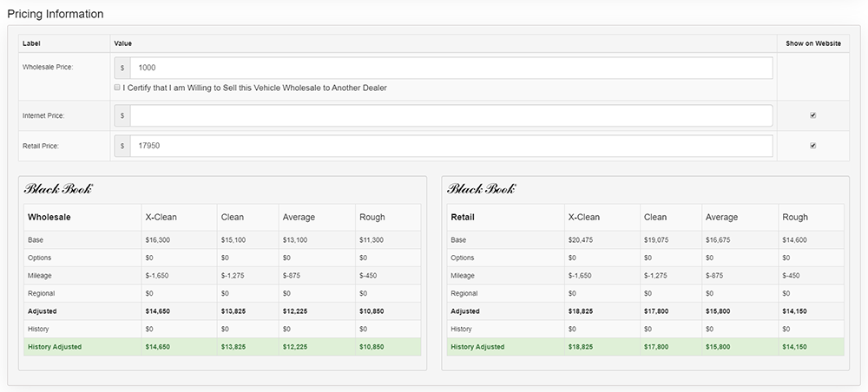Image resolution: width=868 pixels, height=392 pixels.
Task: Click Clean header in the Wholesale table
Action: [233, 218]
